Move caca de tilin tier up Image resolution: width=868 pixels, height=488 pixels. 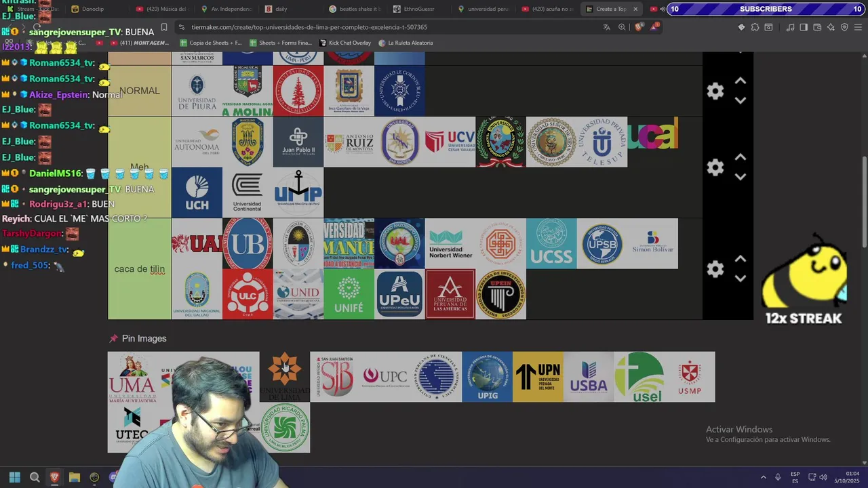(x=741, y=259)
